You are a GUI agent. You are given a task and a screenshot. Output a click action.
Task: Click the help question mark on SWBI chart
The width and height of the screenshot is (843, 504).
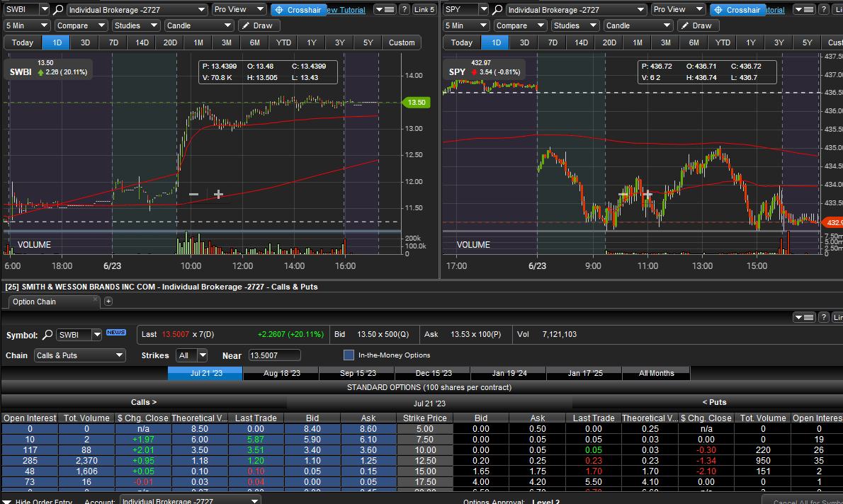tap(404, 10)
